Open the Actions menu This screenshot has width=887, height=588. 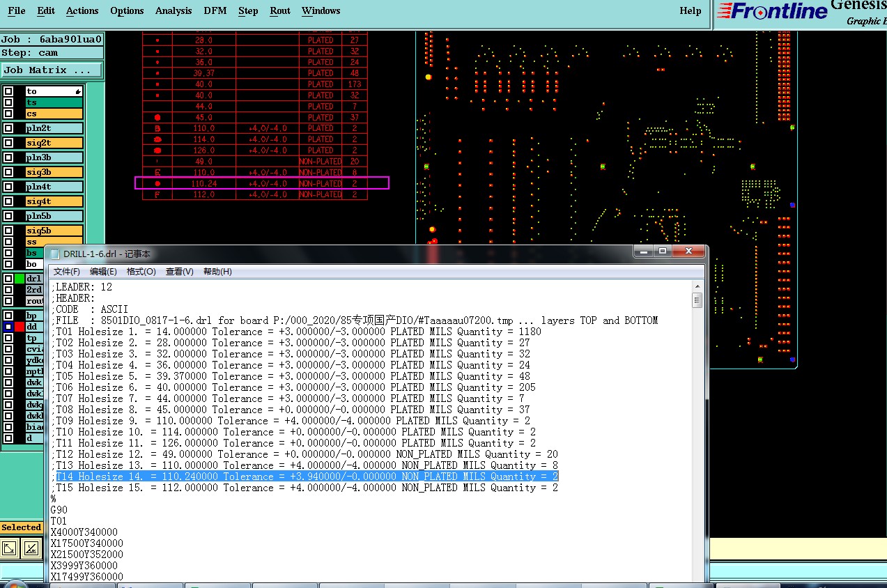tap(82, 10)
